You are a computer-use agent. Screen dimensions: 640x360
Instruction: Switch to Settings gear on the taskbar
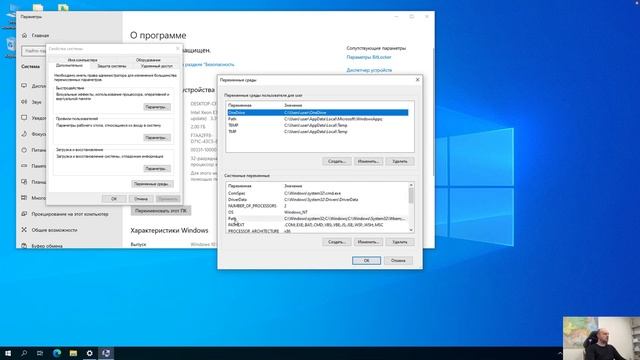89,353
